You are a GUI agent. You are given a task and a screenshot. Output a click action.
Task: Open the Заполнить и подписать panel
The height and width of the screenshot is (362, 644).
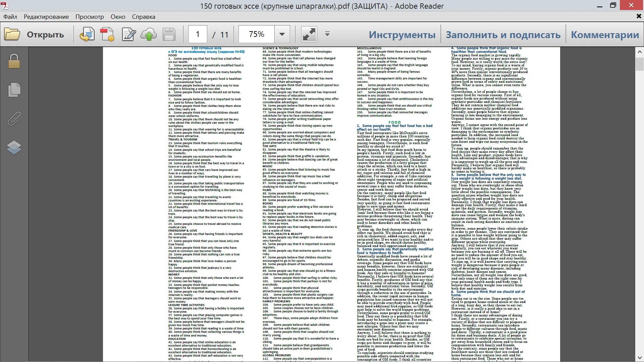point(503,35)
